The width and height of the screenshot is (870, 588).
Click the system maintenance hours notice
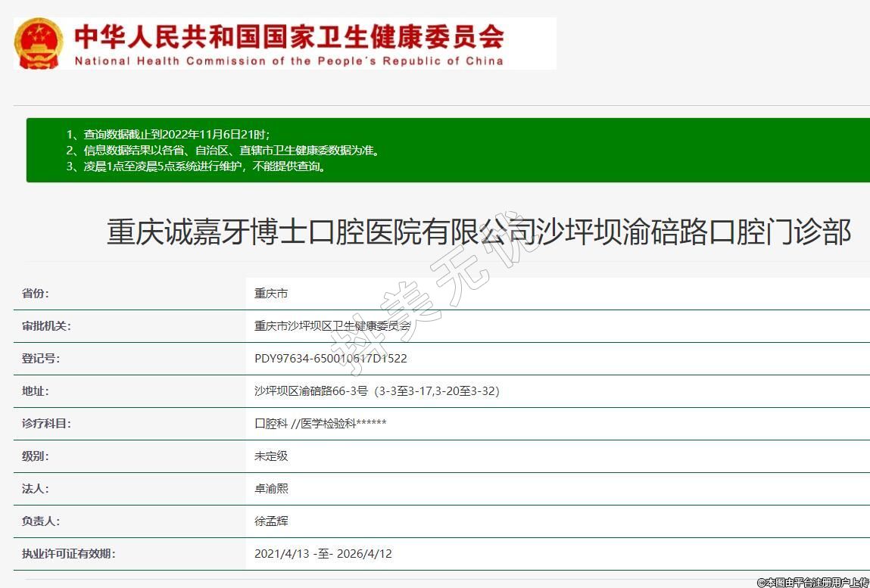coord(197,166)
